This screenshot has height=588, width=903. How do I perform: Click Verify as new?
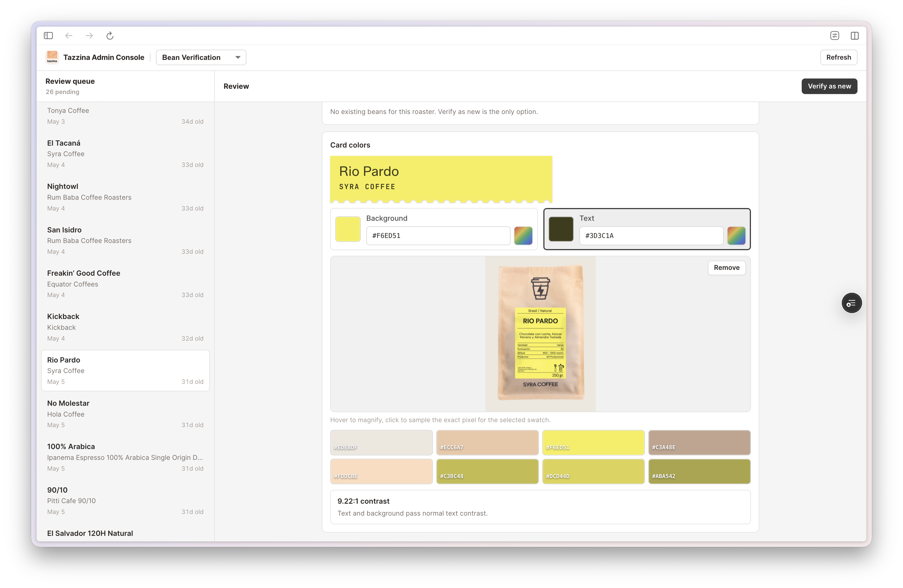[x=829, y=86]
